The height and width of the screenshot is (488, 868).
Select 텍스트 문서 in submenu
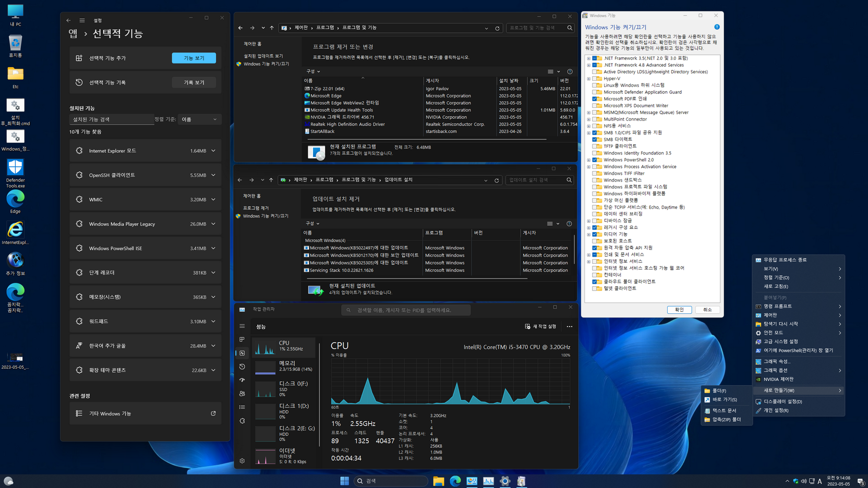coord(726,410)
